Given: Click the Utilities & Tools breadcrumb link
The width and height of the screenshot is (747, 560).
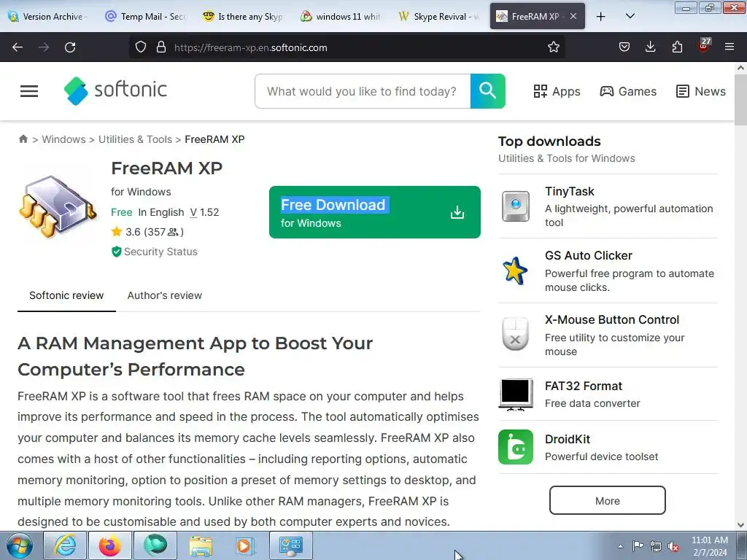Looking at the screenshot, I should 135,139.
